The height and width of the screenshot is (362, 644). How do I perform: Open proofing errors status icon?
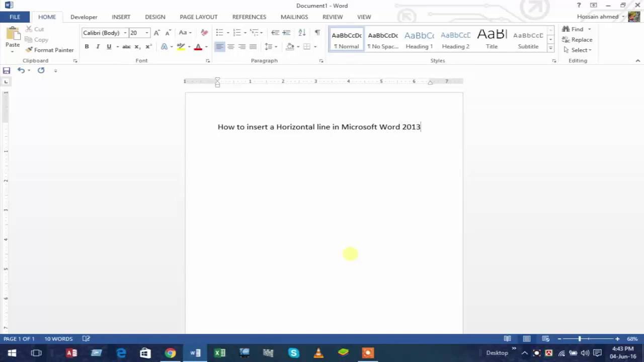pos(86,339)
